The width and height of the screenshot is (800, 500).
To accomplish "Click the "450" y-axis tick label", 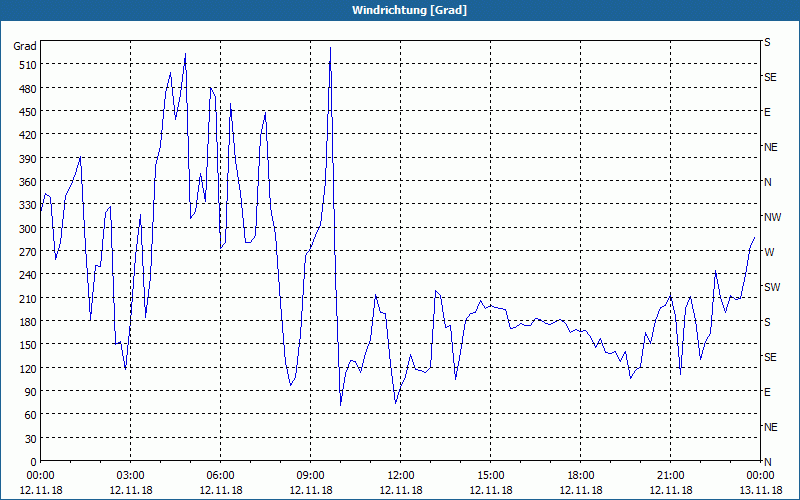I will click(x=28, y=112).
